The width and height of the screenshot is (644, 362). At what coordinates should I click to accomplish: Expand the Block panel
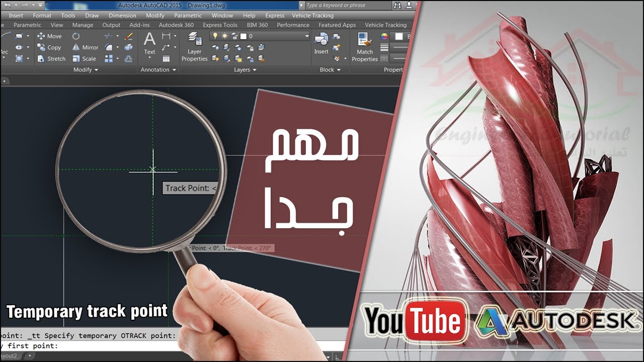[330, 70]
